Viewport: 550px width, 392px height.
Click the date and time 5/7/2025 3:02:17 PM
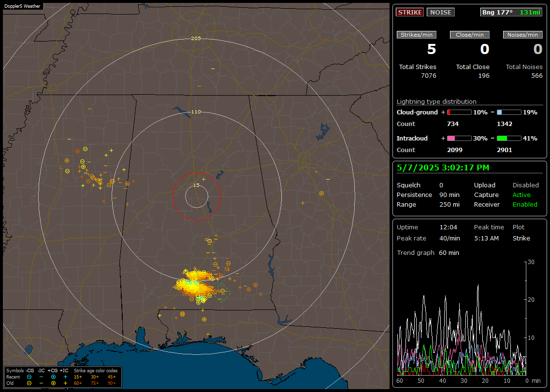(x=443, y=168)
